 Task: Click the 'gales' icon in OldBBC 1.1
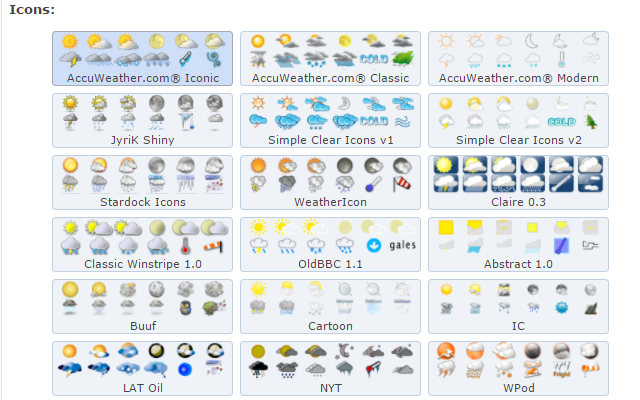coord(402,245)
